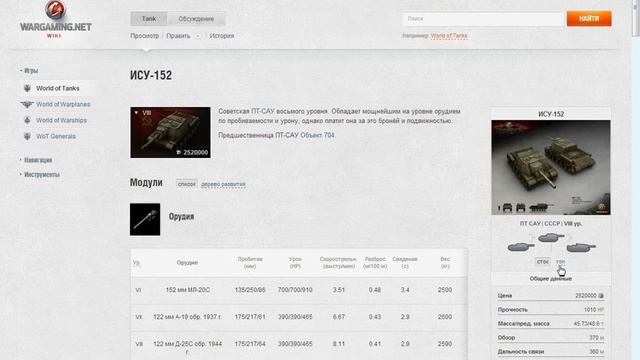
Task: Select the top center tank silhouette
Action: (x=551, y=237)
